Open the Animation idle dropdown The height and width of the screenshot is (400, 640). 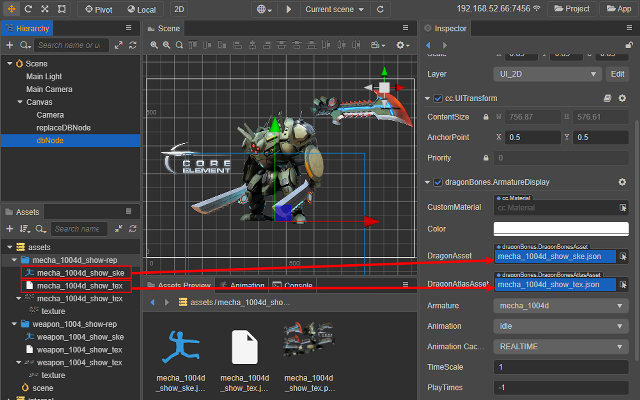pyautogui.click(x=561, y=326)
